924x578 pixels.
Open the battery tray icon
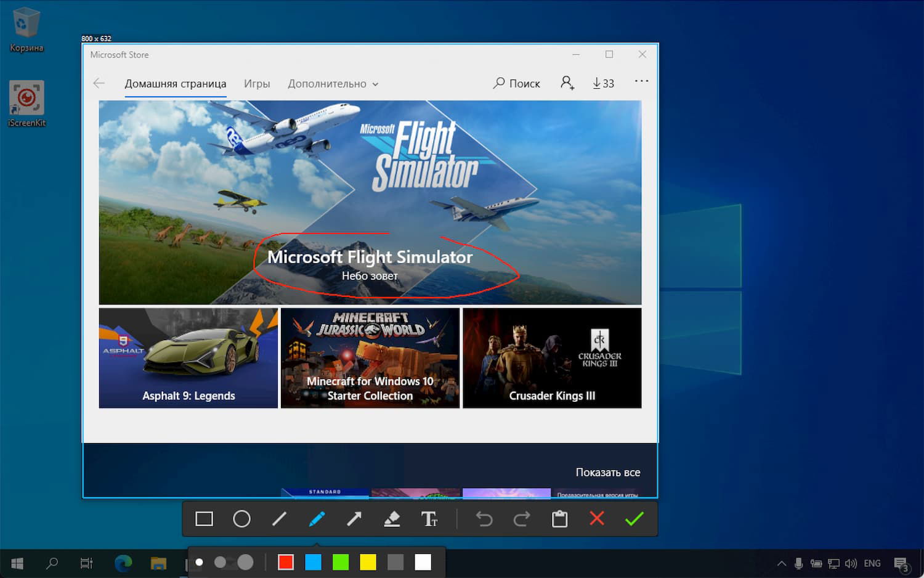point(816,563)
